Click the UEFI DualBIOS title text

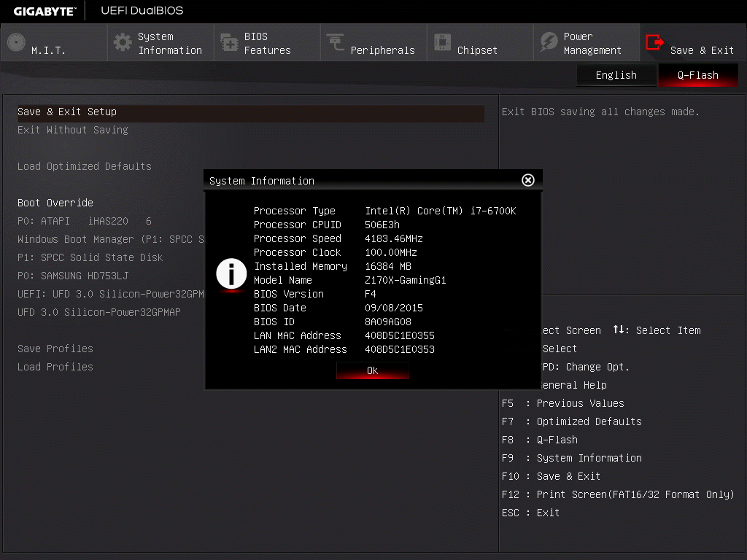point(142,10)
